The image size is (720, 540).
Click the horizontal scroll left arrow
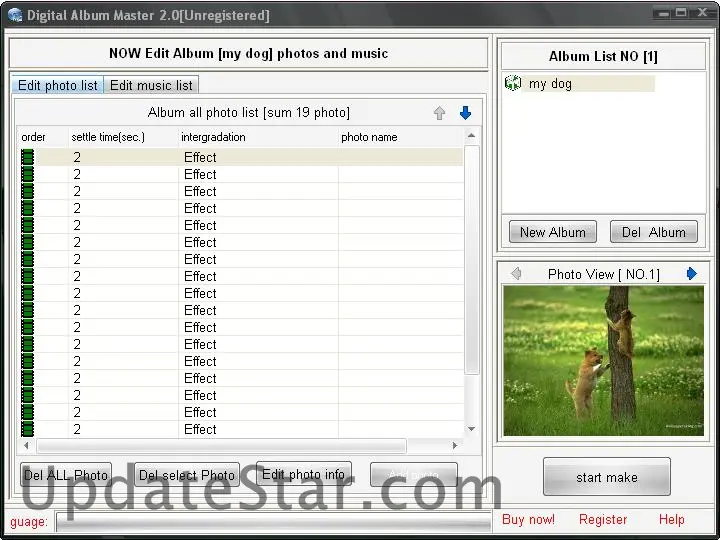26,445
